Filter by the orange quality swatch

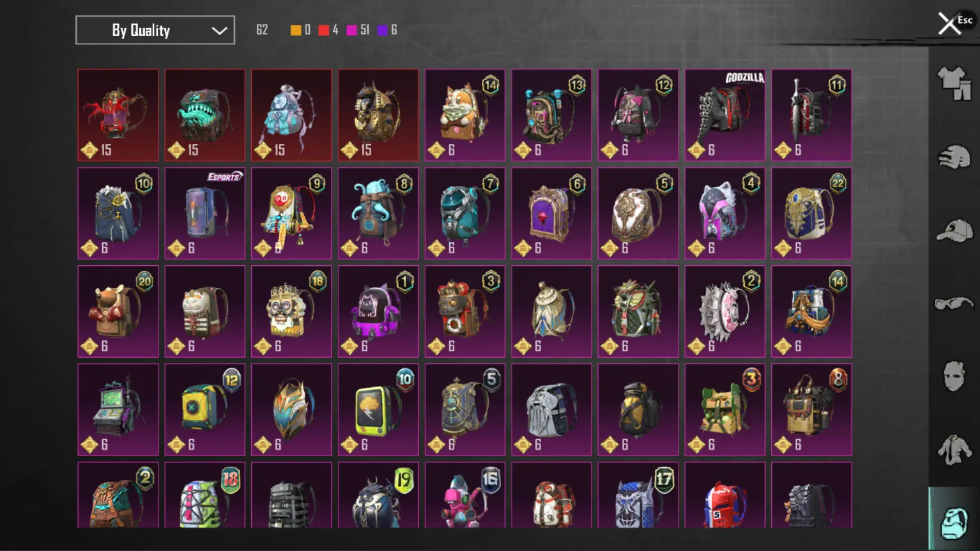pos(296,30)
